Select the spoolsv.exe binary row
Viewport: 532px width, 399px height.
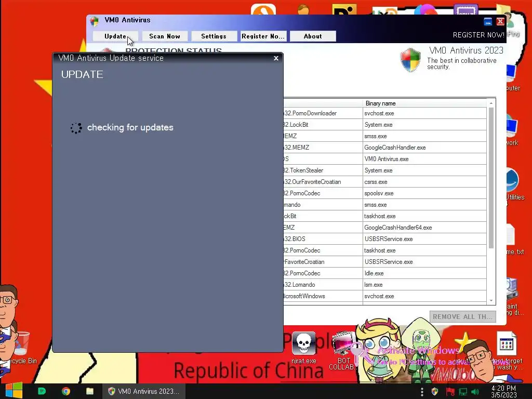coord(424,193)
